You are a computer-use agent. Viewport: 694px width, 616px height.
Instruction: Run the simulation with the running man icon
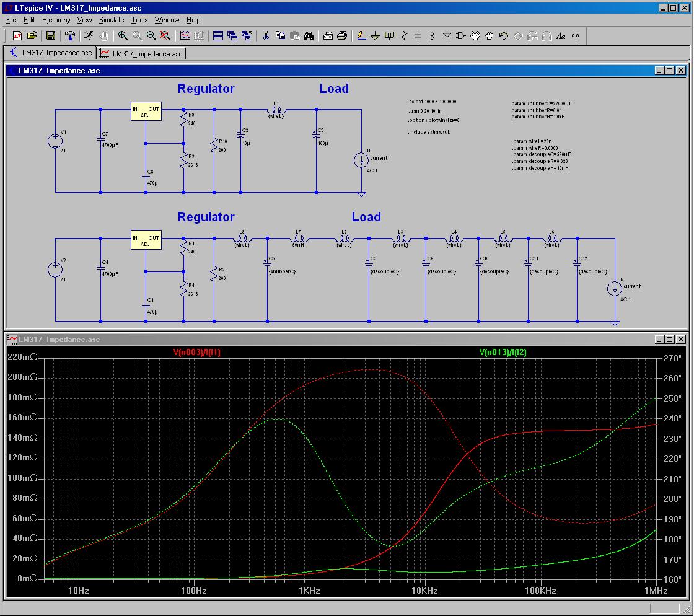[x=89, y=36]
